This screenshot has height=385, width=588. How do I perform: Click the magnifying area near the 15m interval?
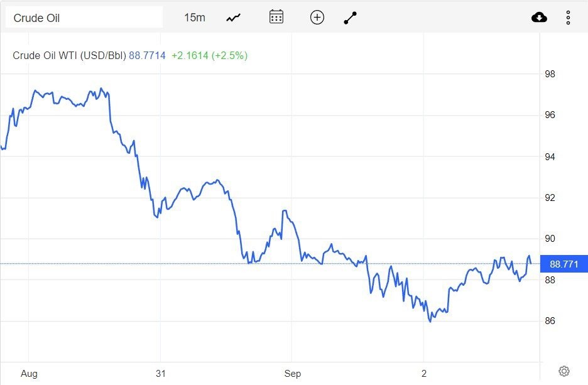(194, 17)
